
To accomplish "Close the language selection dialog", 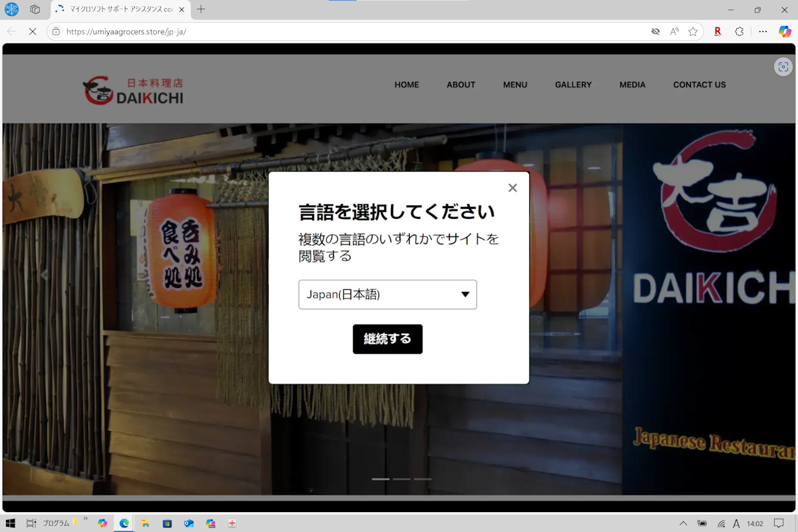I will pos(513,188).
